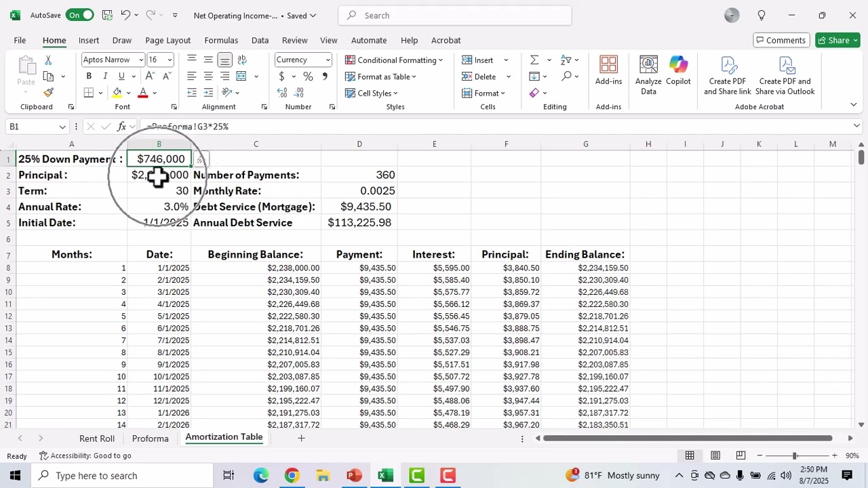Switch to the Rent Roll sheet
The image size is (868, 488).
(97, 439)
